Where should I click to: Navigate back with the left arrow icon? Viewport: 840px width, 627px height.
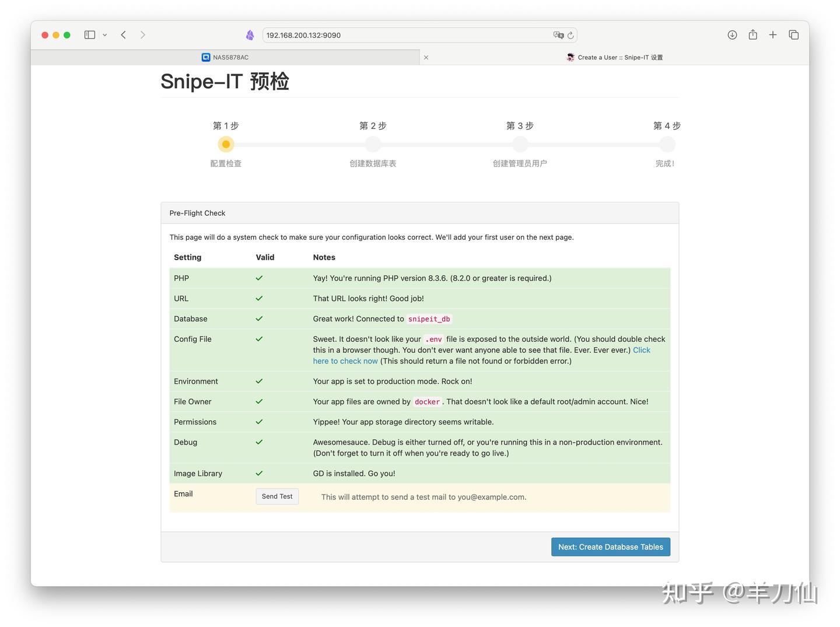point(123,34)
